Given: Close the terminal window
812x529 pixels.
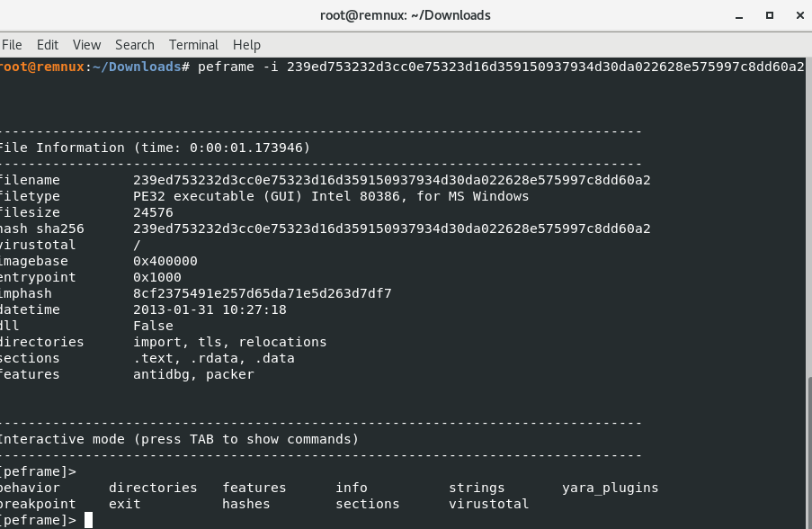Looking at the screenshot, I should (x=800, y=15).
